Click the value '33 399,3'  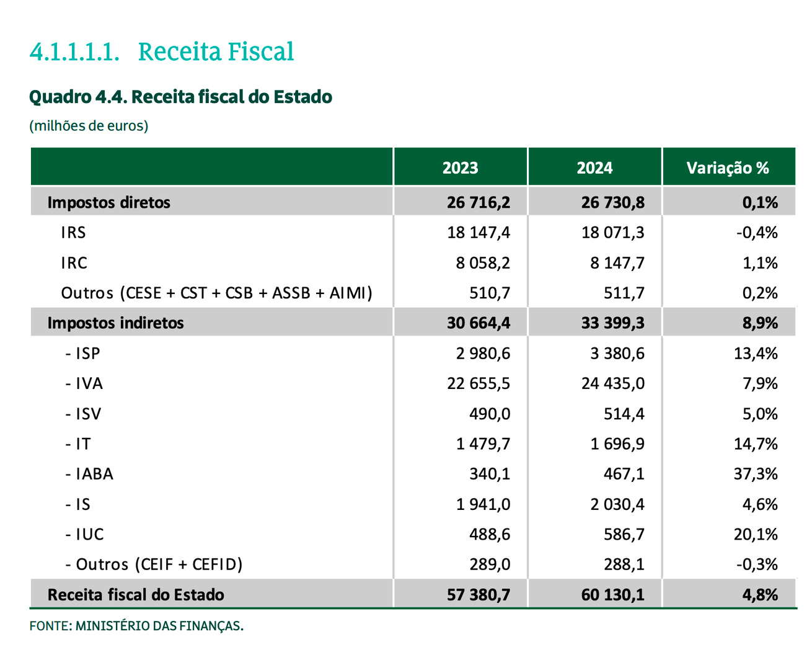coord(613,323)
